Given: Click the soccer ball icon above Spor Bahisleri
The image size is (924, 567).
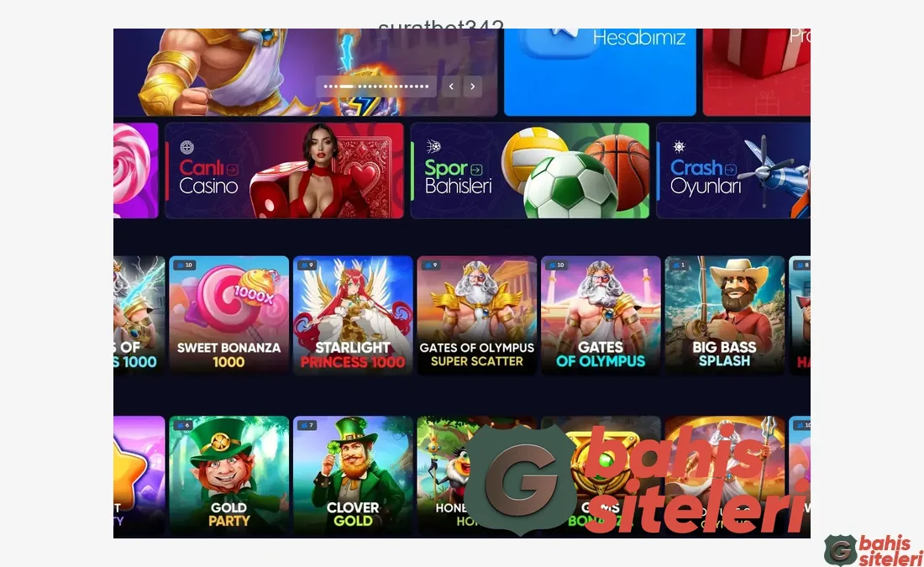Looking at the screenshot, I should coord(433,147).
